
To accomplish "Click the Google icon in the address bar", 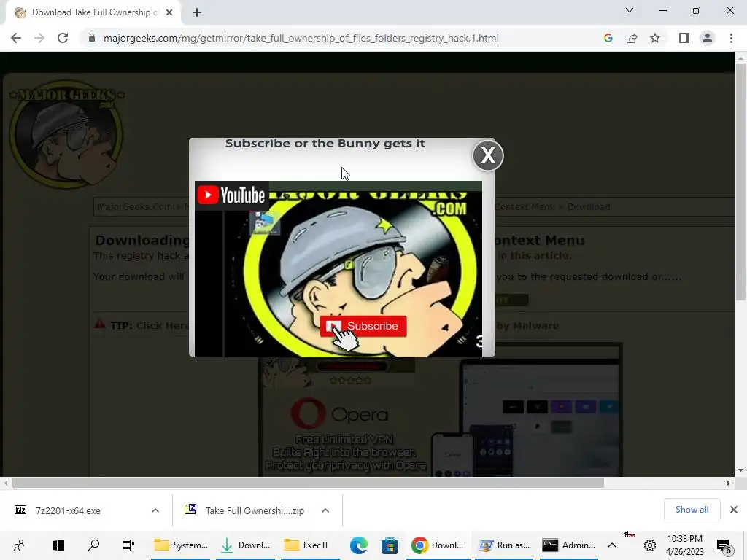I will tap(608, 38).
